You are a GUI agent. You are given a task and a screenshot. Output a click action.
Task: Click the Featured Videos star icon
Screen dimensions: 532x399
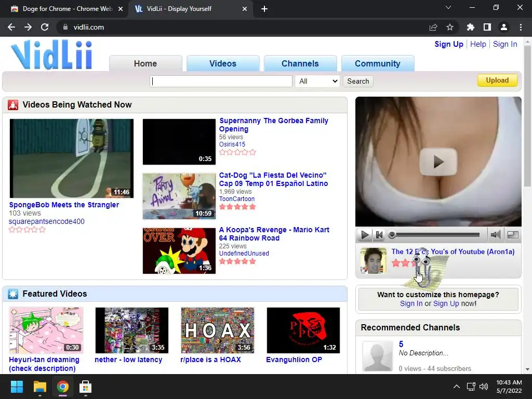pos(13,294)
